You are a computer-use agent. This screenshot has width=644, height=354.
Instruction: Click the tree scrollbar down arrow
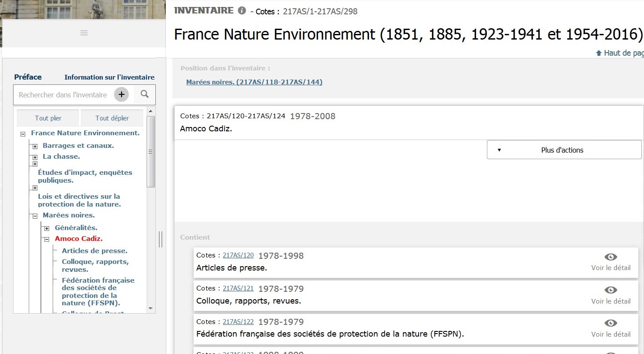[x=151, y=308]
